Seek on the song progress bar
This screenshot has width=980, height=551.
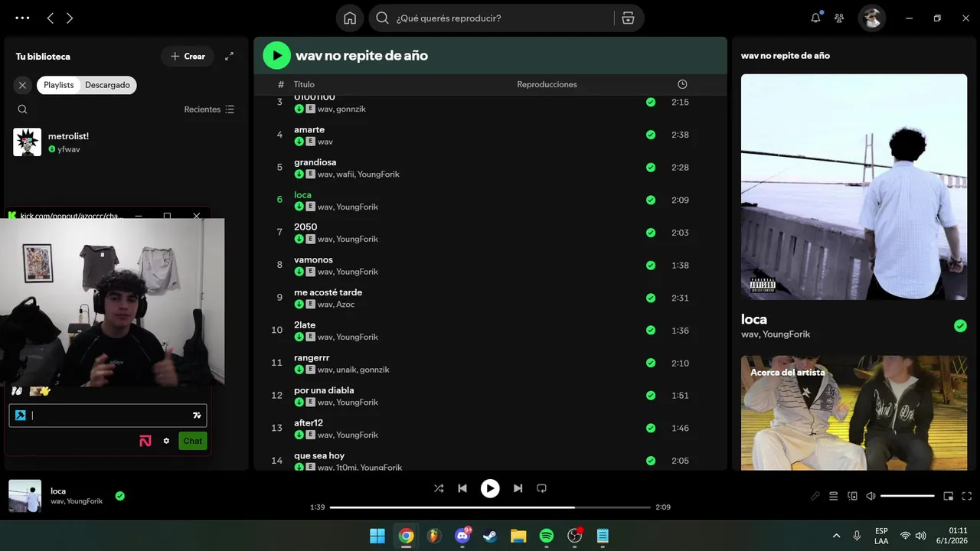[x=490, y=507]
